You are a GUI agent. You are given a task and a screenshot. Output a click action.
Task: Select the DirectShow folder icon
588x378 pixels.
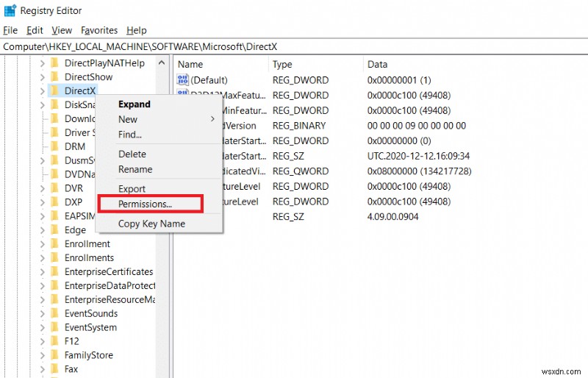click(x=54, y=76)
